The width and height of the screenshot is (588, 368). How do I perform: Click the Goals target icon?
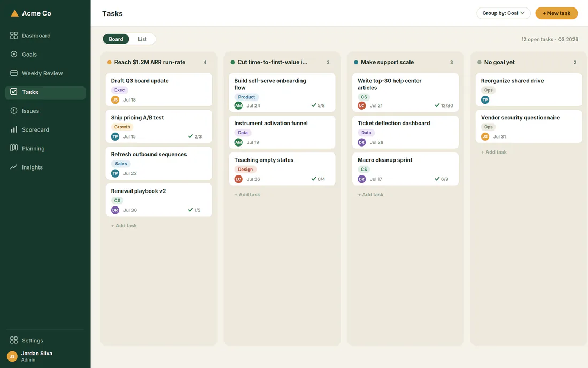point(14,54)
